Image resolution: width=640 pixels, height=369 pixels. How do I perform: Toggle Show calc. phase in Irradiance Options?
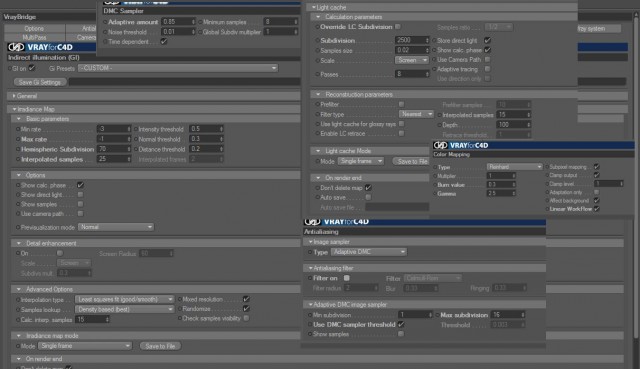(x=80, y=185)
